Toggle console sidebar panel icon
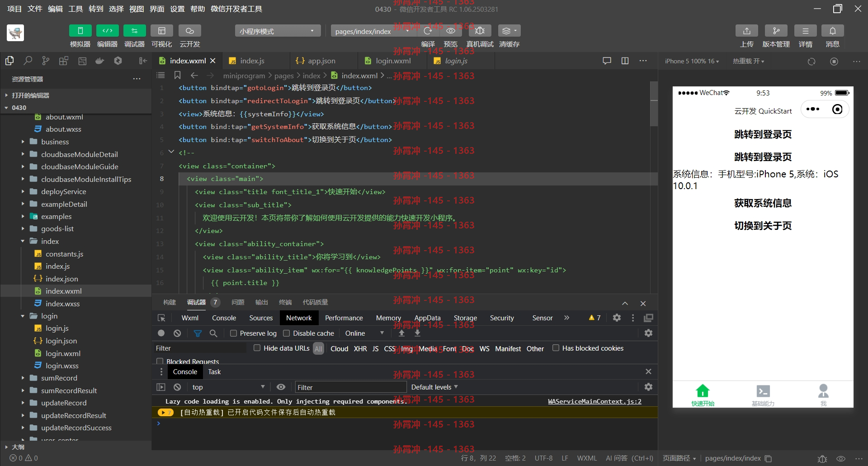The width and height of the screenshot is (868, 466). coord(161,387)
